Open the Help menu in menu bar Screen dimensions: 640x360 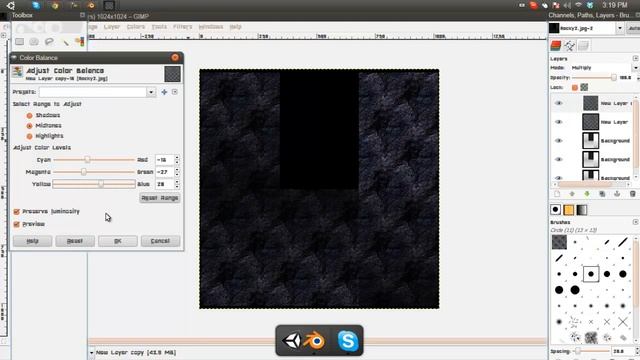tap(236, 27)
